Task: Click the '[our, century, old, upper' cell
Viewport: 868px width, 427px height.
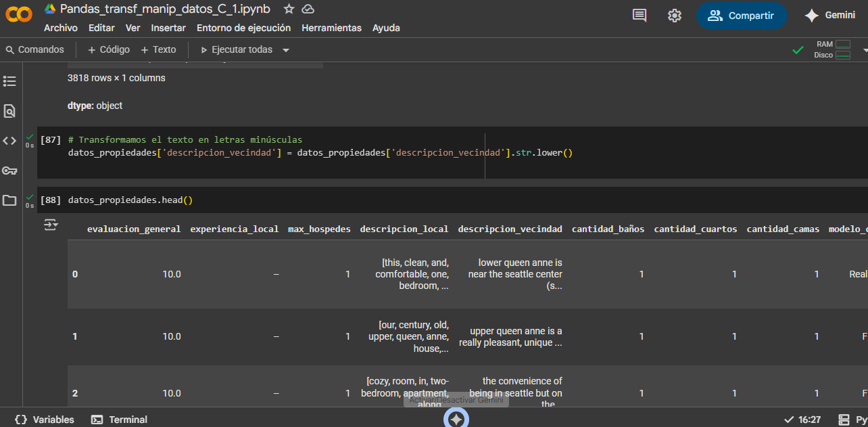Action: coord(408,336)
